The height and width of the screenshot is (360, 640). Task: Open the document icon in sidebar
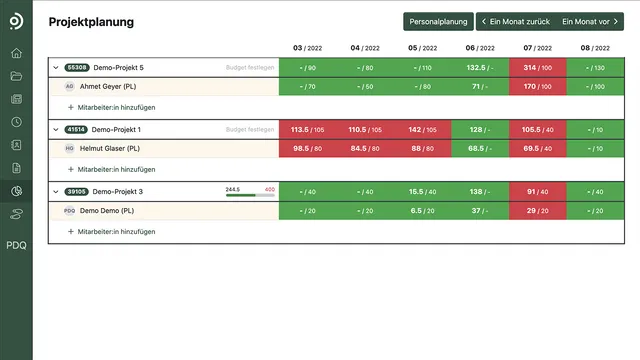[16, 168]
